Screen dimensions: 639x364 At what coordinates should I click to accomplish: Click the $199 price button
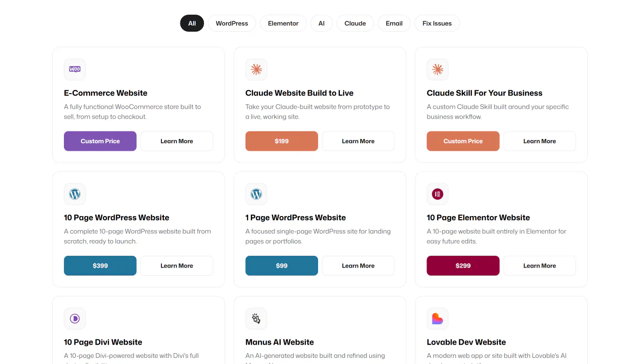pyautogui.click(x=282, y=141)
